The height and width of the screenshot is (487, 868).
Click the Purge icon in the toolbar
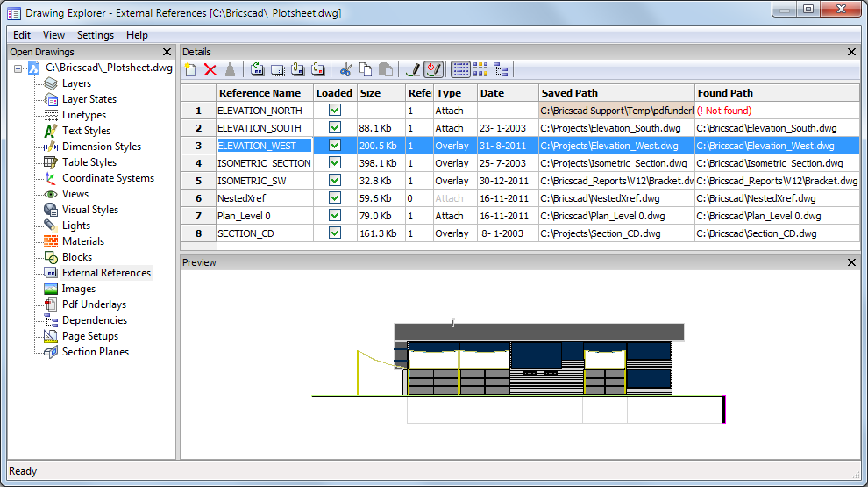click(x=231, y=70)
